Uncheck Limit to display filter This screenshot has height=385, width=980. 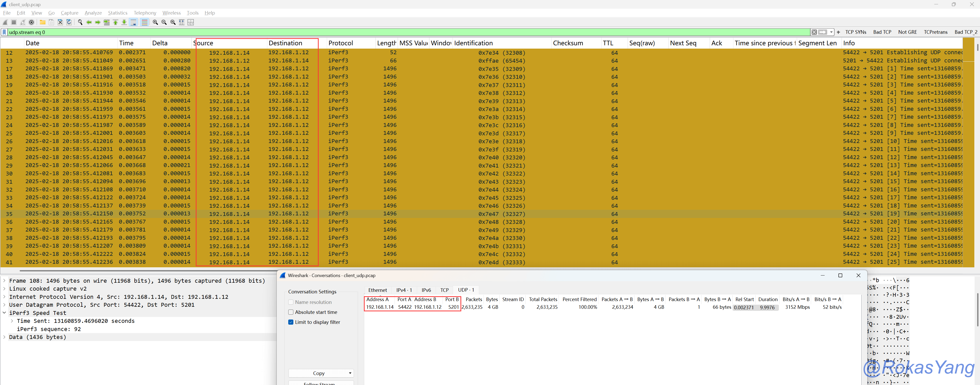[x=291, y=322]
